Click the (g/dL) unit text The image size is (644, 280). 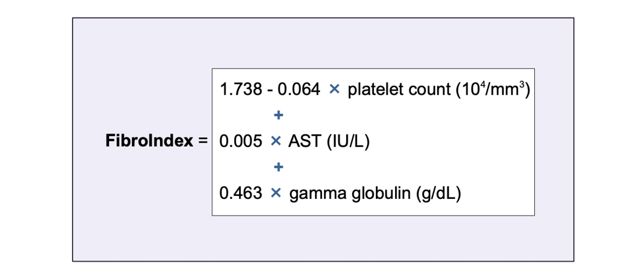[438, 193]
